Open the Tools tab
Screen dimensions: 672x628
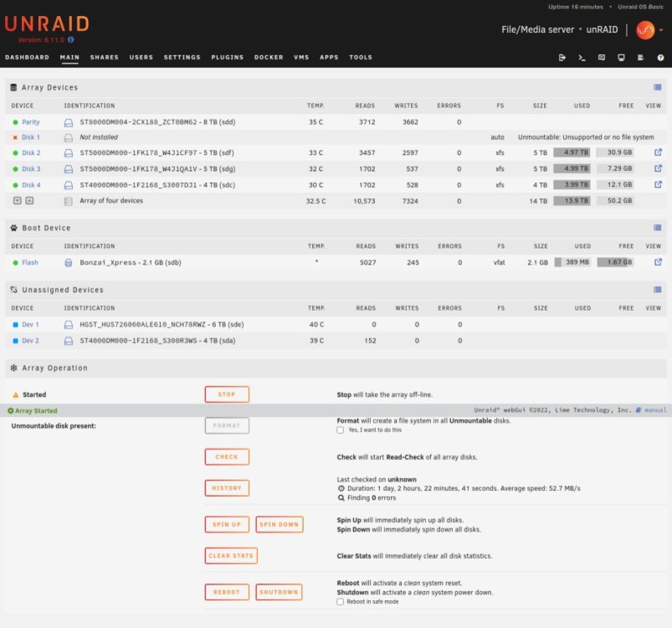[361, 57]
